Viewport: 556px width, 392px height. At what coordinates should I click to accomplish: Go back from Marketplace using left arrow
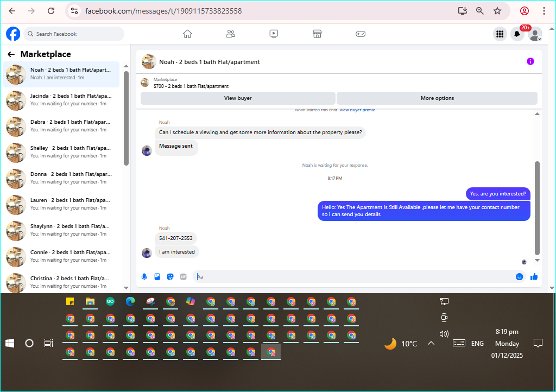coord(11,54)
